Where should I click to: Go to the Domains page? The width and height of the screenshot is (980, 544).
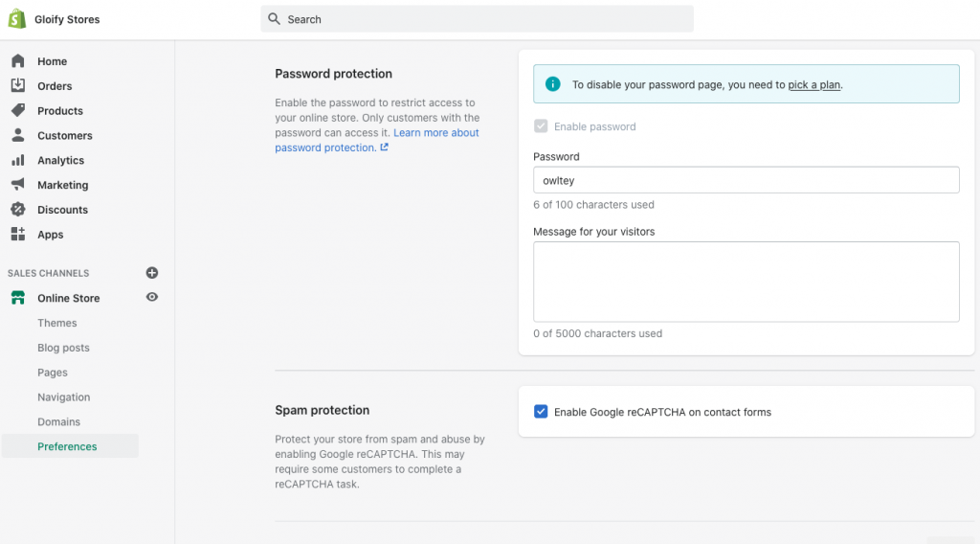(58, 422)
